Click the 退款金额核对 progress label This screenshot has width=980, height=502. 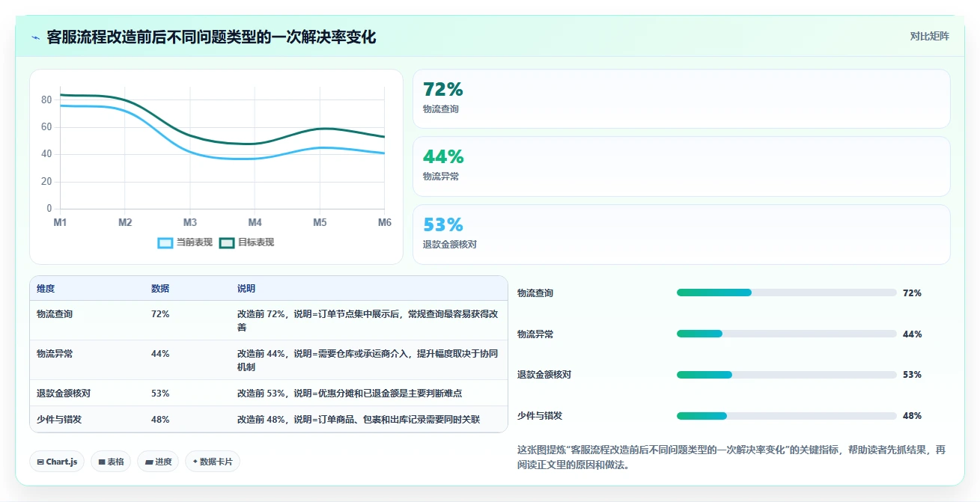tap(544, 374)
